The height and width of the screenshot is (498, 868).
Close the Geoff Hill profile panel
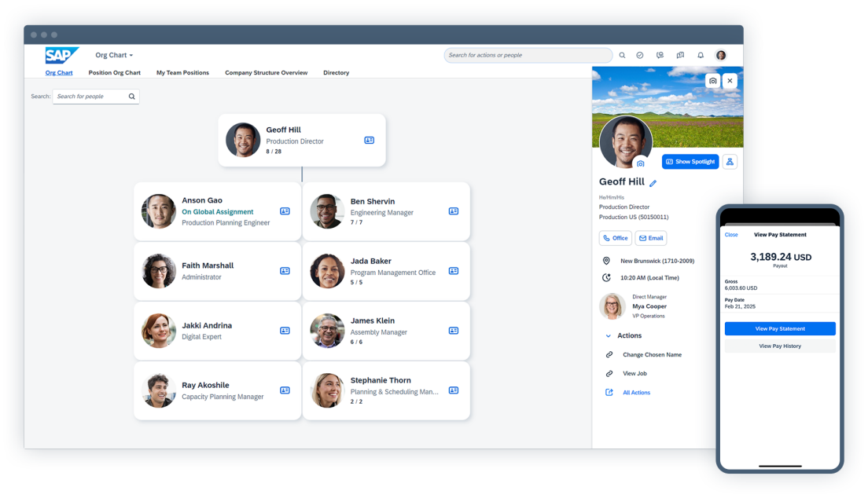tap(730, 81)
